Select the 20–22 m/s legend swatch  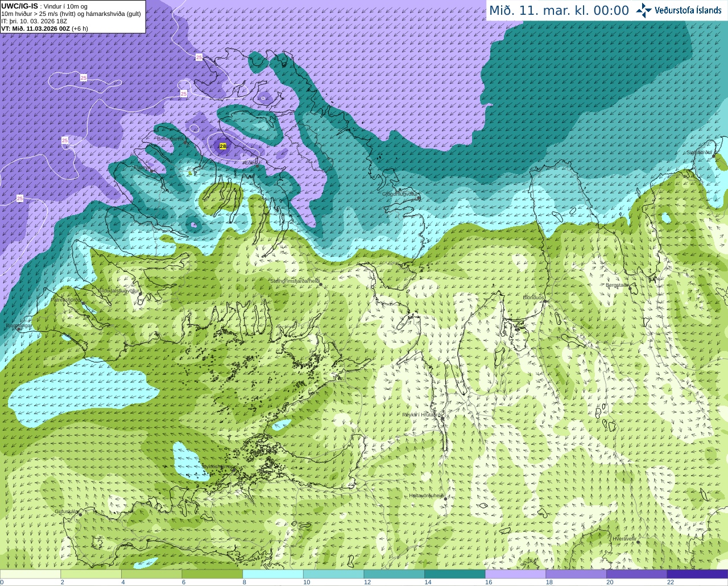pos(637,574)
